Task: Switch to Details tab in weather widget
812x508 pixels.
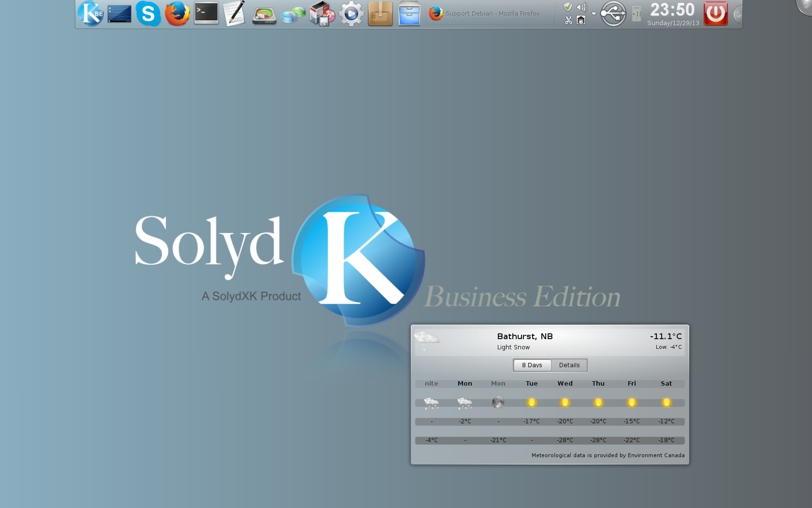Action: tap(569, 365)
